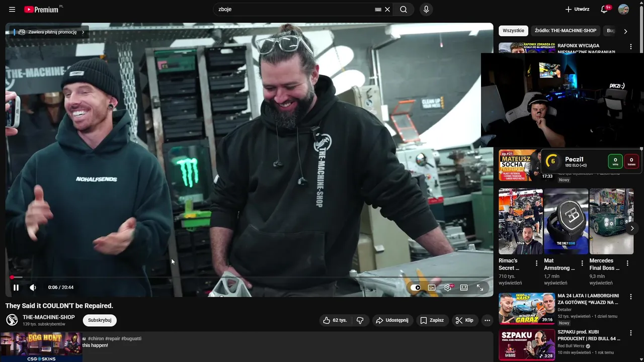Pause the video playback
644x362 pixels.
16,288
